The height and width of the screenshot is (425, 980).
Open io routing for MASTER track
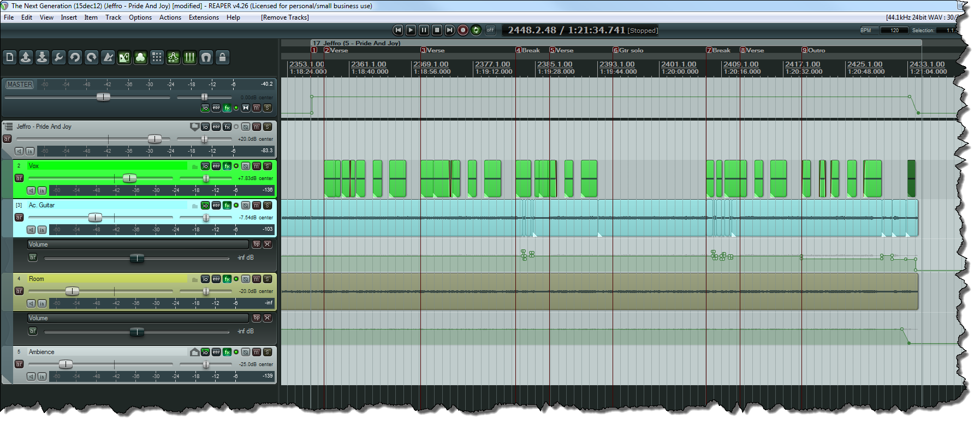point(205,108)
